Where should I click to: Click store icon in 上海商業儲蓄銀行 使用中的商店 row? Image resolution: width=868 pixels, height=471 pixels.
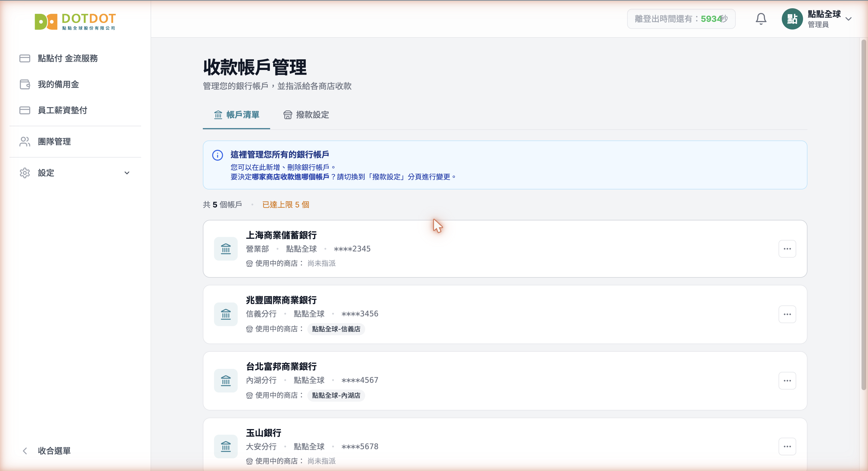tap(249, 264)
